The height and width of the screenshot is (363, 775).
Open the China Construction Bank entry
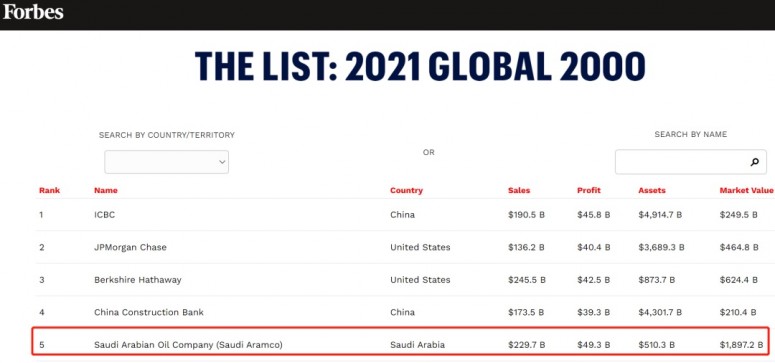149,312
